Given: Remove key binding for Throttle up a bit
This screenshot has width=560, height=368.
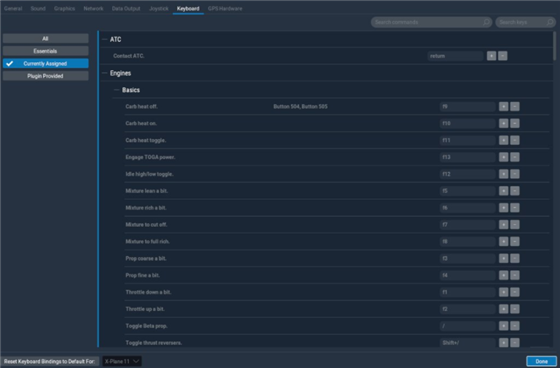Looking at the screenshot, I should tap(515, 309).
